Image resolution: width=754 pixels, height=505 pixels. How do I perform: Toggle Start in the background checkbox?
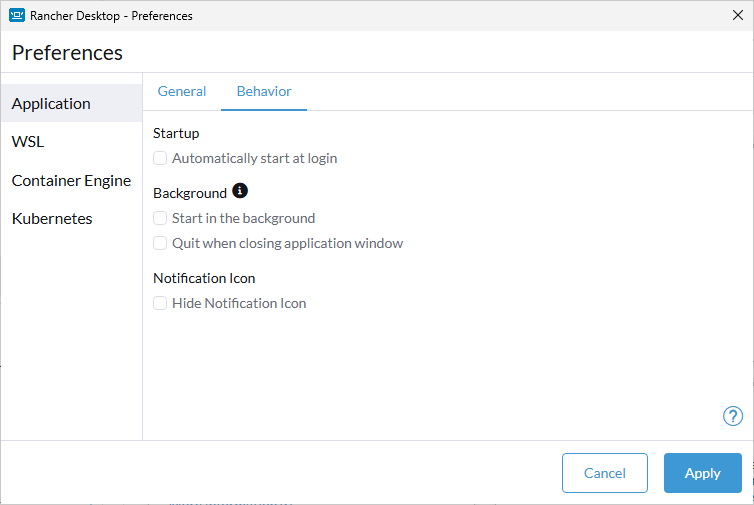point(160,218)
